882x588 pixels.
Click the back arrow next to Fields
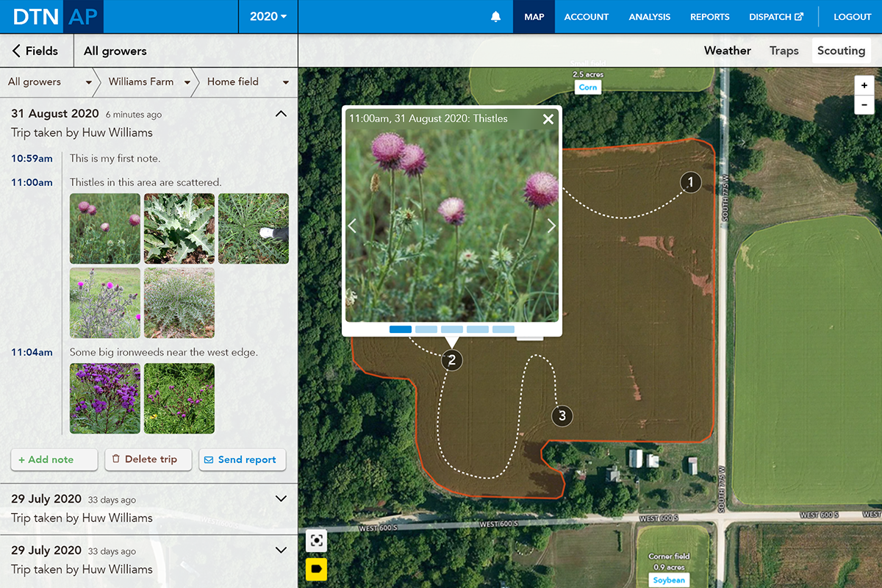(16, 51)
